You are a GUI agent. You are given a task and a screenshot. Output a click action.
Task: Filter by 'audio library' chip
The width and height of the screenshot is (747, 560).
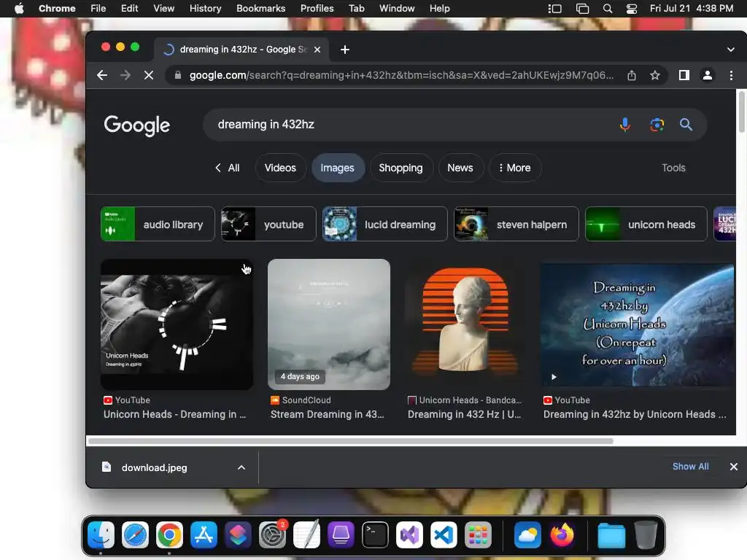[158, 225]
